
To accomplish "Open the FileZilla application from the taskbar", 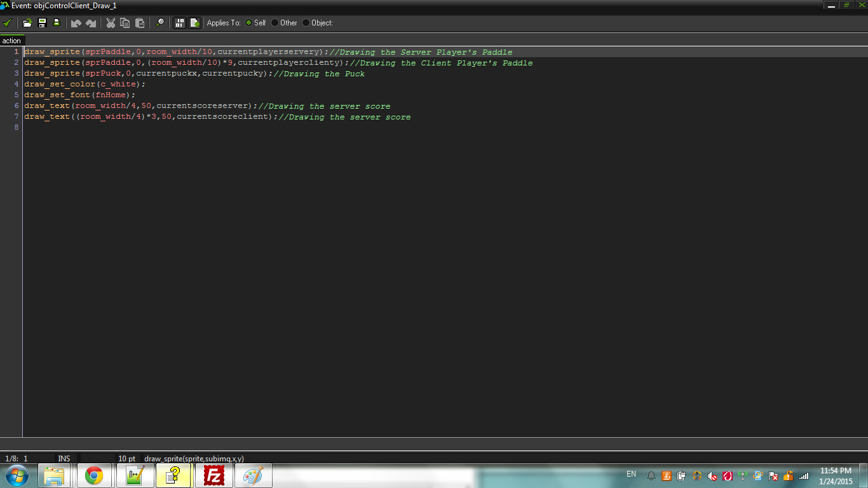I will point(214,475).
